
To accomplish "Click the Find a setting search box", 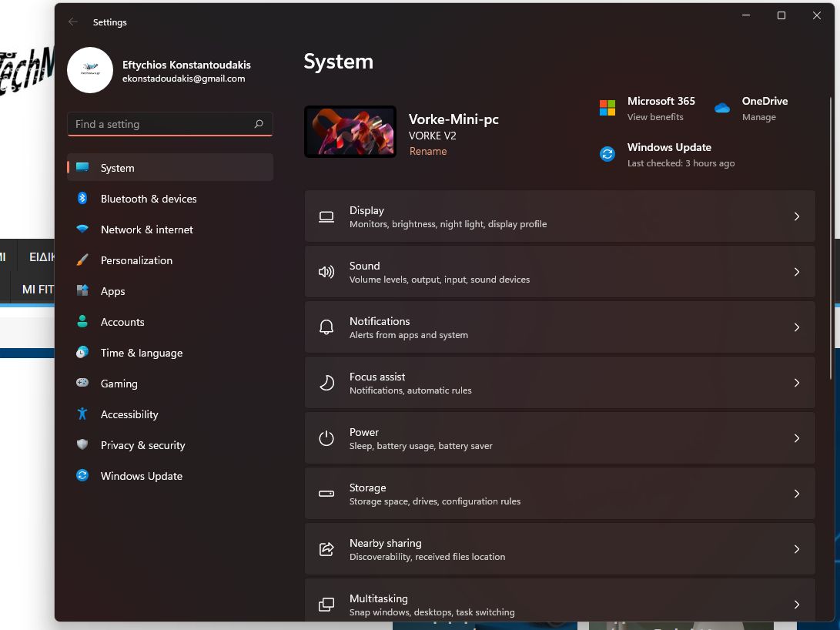I will 170,124.
